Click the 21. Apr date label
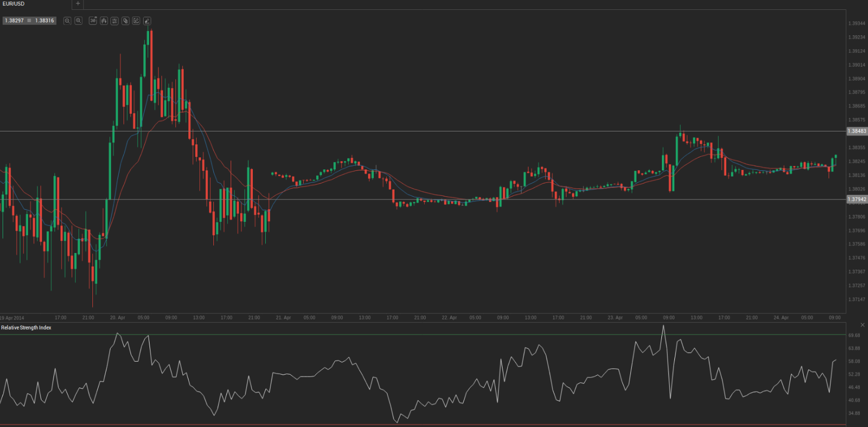Viewport: 868px width, 427px height. 283,317
